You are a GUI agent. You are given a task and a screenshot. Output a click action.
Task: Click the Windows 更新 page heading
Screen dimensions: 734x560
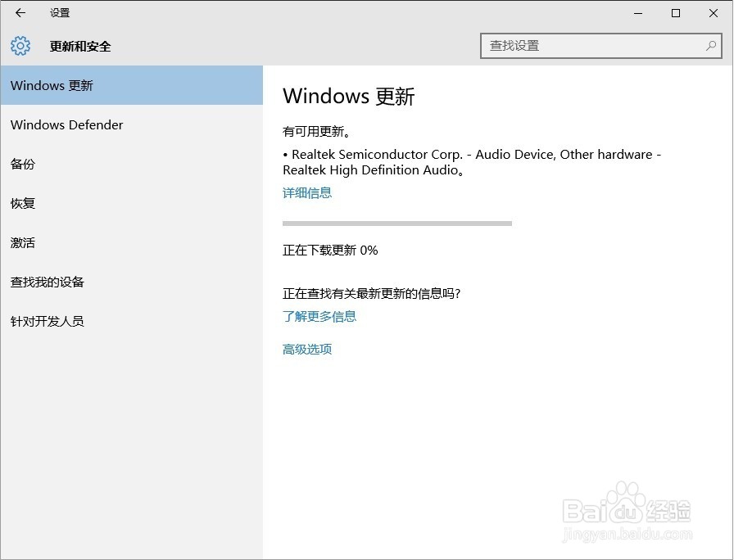tap(349, 96)
